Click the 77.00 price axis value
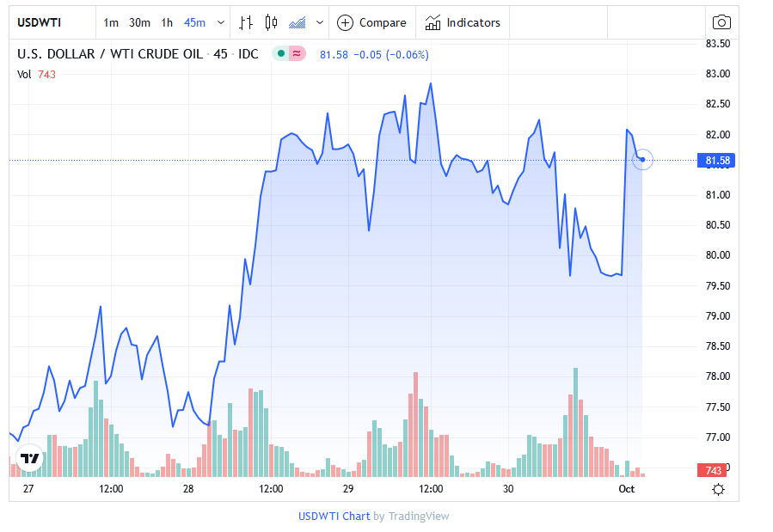Image resolution: width=773 pixels, height=532 pixels. [x=718, y=437]
